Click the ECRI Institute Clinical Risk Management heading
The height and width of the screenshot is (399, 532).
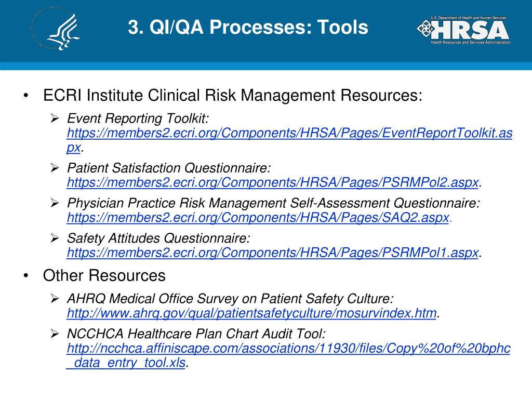233,96
